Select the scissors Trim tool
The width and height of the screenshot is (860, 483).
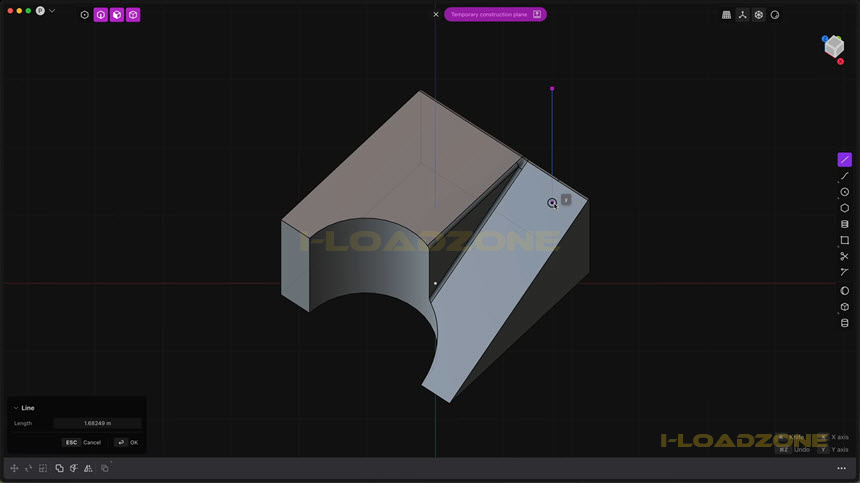[x=845, y=256]
